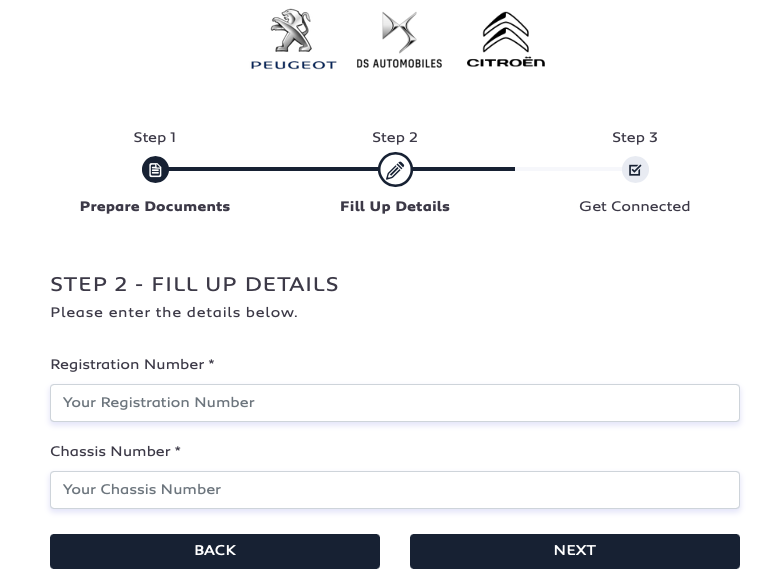The image size is (774, 583).
Task: Click the Fill Up Details step label
Action: (395, 207)
